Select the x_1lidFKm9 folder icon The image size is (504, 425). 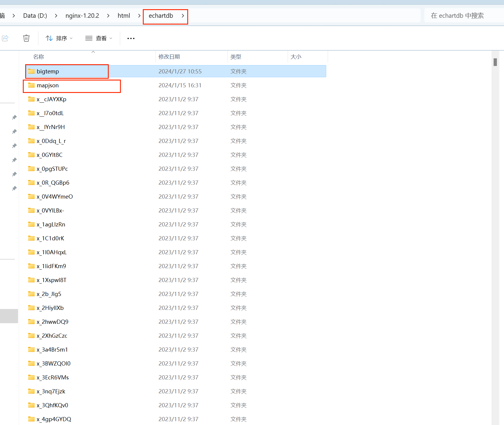tap(31, 266)
